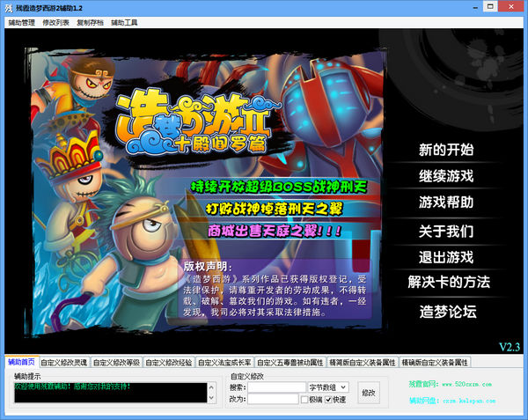Minimize the assistant window
528x420 pixels.
pos(475,7)
